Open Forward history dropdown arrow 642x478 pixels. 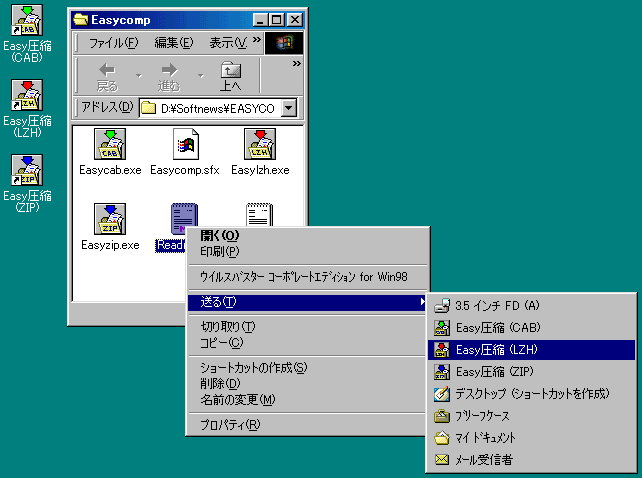[201, 76]
